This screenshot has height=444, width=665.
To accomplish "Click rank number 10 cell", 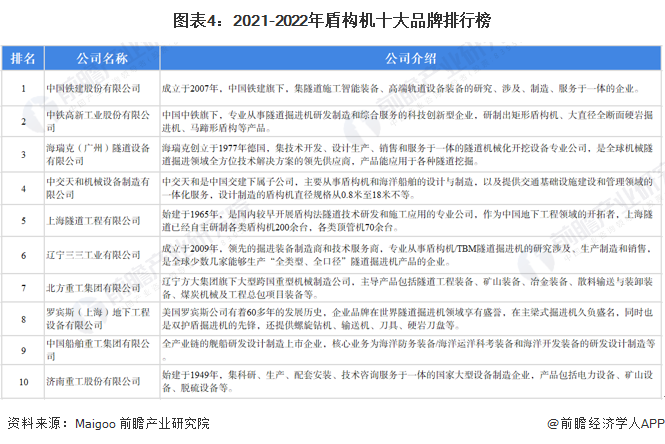I will (x=23, y=382).
